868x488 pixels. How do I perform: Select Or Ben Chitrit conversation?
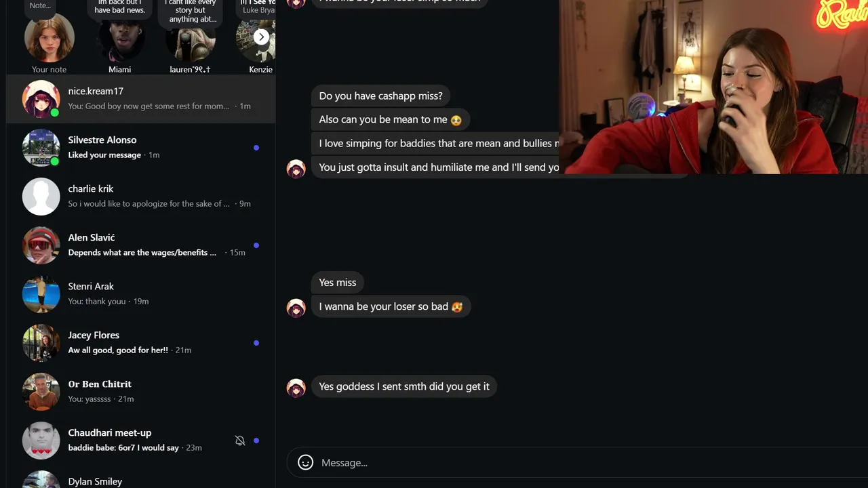[x=141, y=392]
